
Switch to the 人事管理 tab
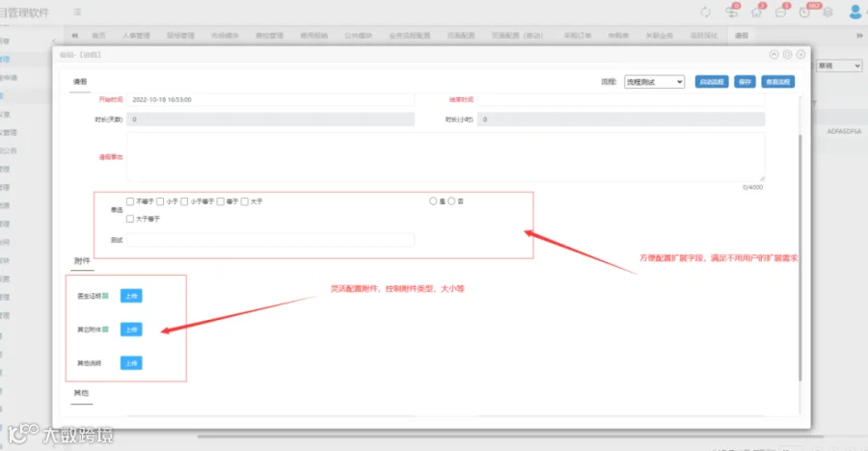tap(136, 36)
